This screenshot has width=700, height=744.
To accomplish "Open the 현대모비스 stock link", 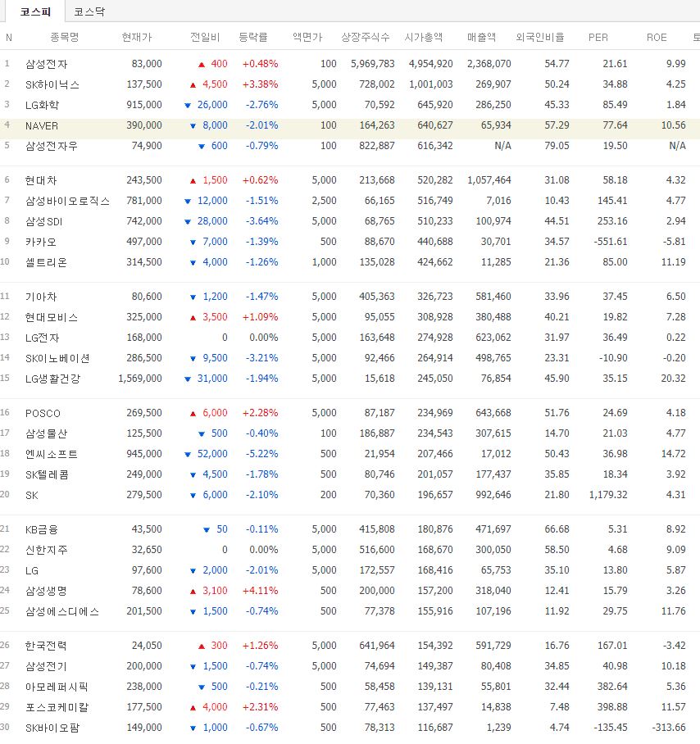I will click(x=52, y=317).
